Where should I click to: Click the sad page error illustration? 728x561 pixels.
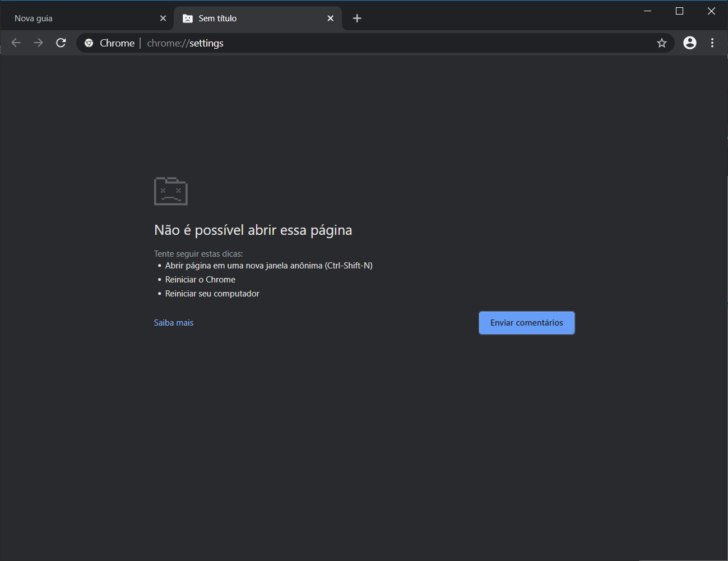tap(170, 191)
